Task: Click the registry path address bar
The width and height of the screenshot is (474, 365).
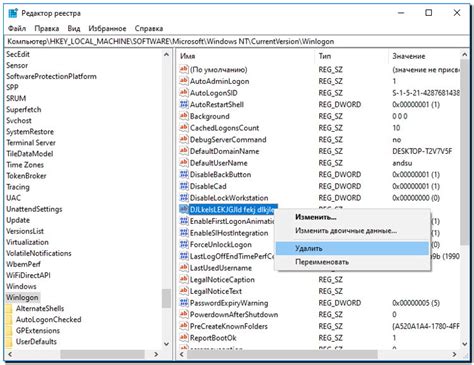Action: 237,41
